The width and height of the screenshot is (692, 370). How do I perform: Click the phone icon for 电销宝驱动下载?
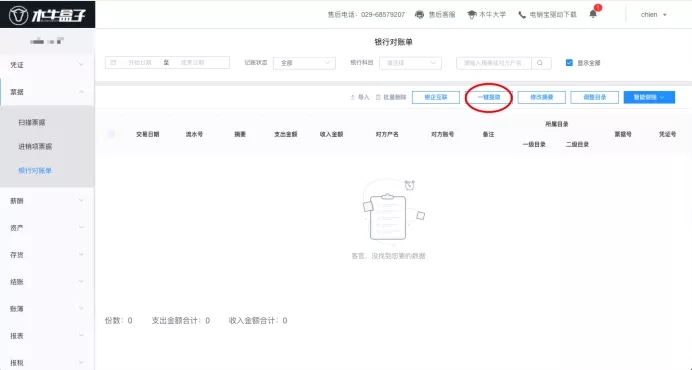pos(522,15)
